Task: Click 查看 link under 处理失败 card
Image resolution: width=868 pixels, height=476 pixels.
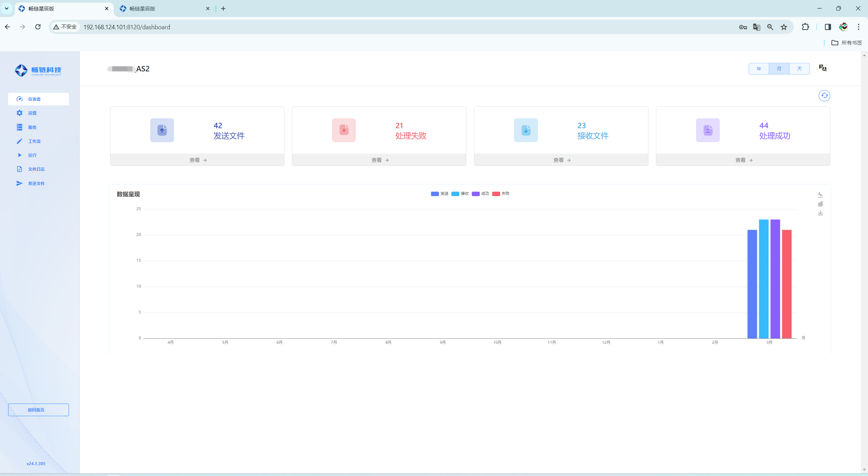Action: point(379,160)
